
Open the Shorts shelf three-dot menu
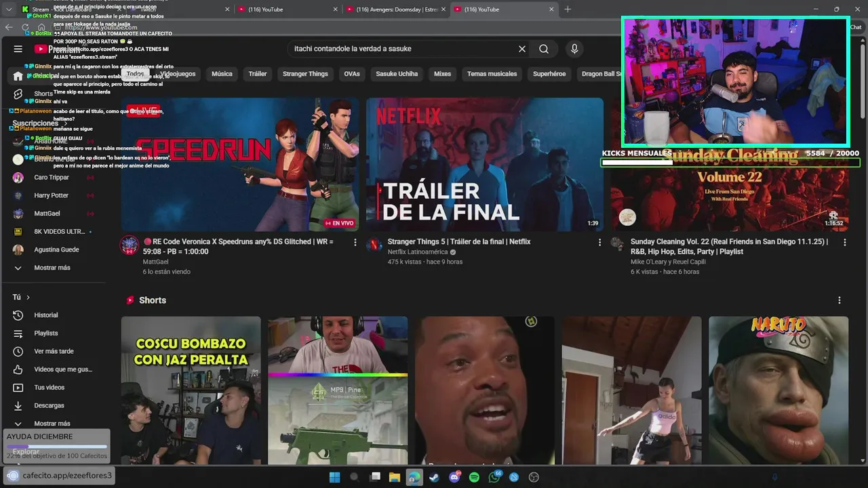(839, 300)
